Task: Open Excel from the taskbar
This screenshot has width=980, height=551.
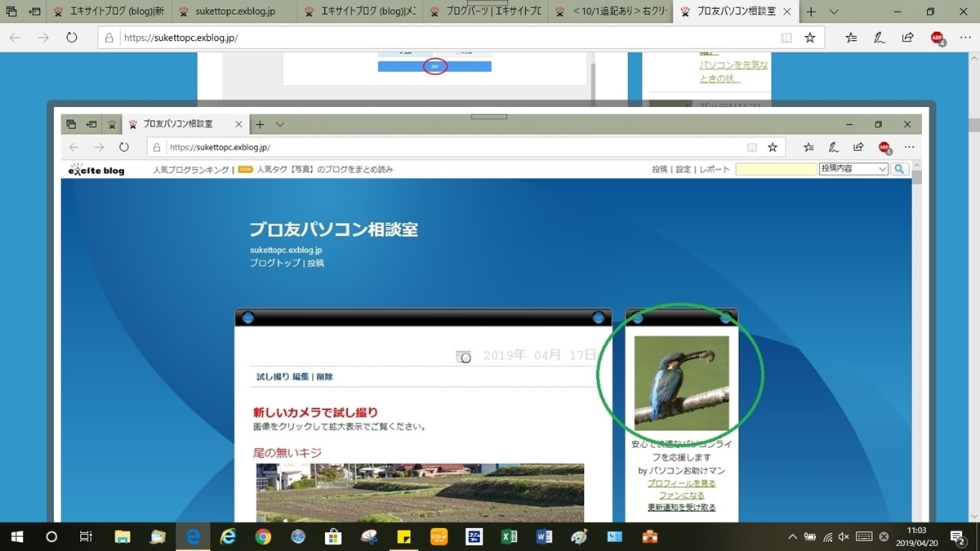Action: pyautogui.click(x=508, y=537)
